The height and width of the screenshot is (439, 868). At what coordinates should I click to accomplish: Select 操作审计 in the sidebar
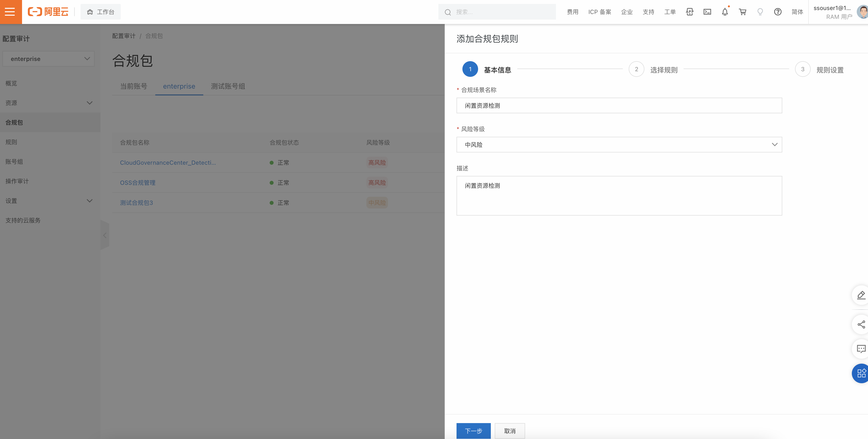(17, 181)
